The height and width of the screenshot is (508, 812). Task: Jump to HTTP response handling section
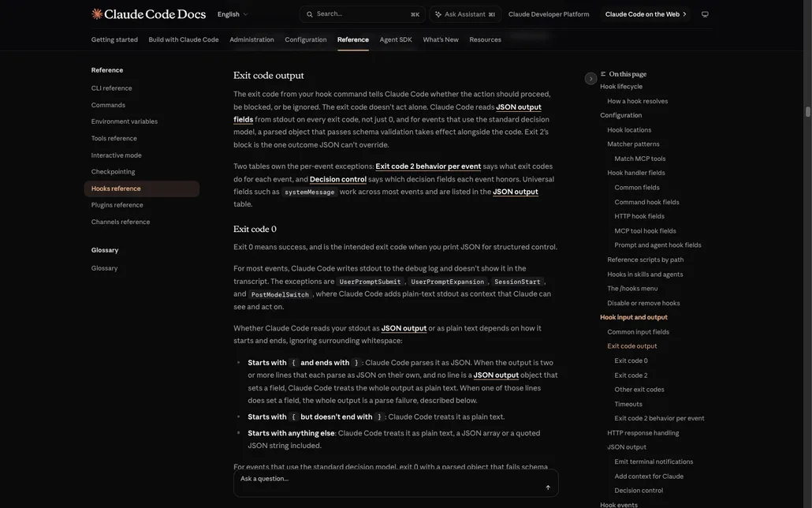coord(643,433)
